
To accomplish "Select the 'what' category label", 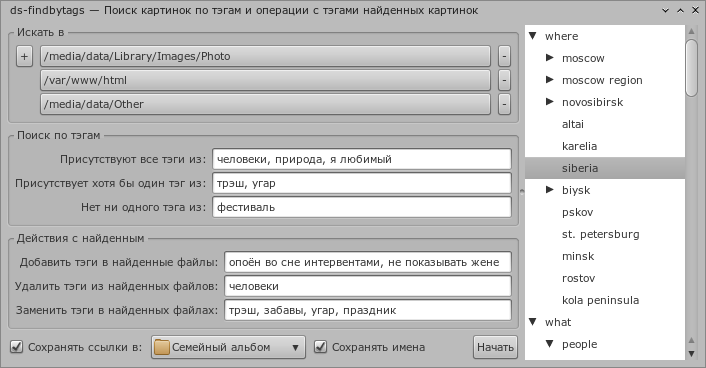I will 558,323.
